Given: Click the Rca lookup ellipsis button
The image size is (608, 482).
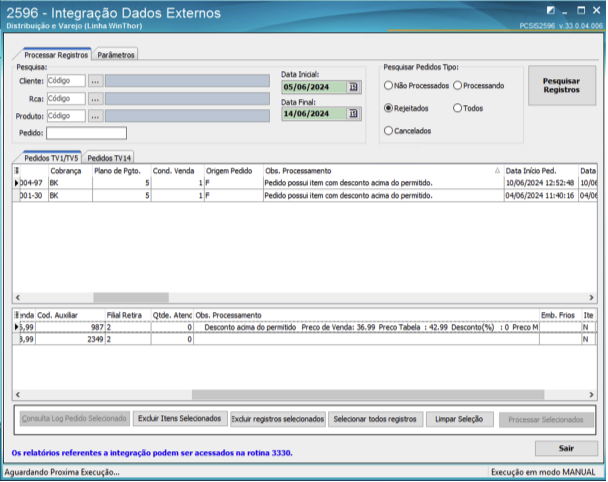Looking at the screenshot, I should point(95,98).
